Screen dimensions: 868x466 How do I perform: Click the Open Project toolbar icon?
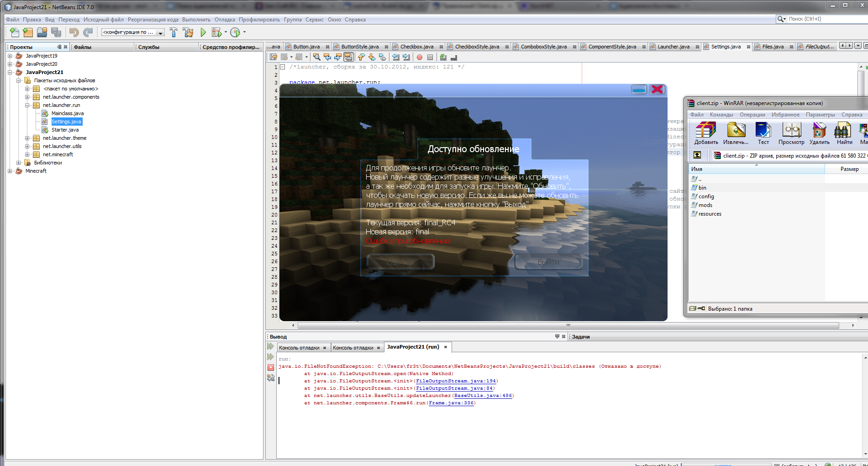coord(42,32)
